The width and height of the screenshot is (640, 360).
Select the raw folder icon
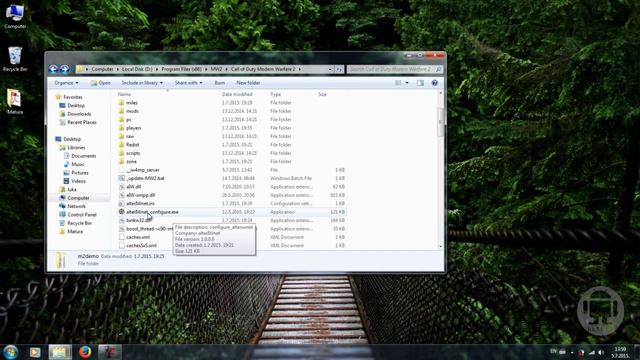click(121, 136)
